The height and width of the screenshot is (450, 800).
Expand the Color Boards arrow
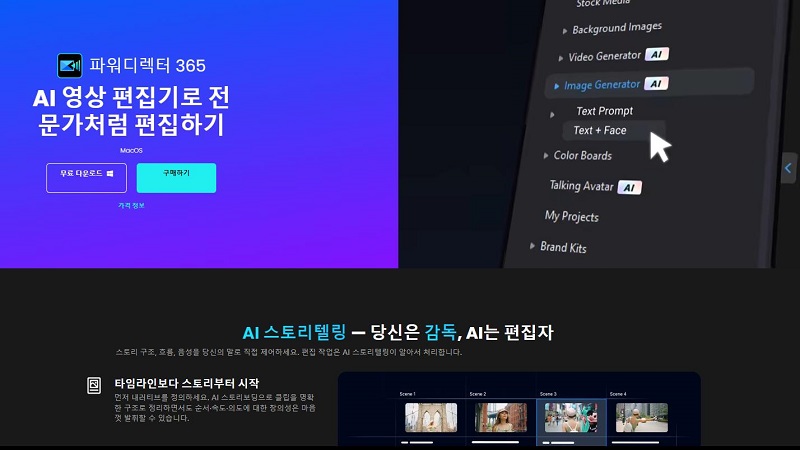(545, 155)
